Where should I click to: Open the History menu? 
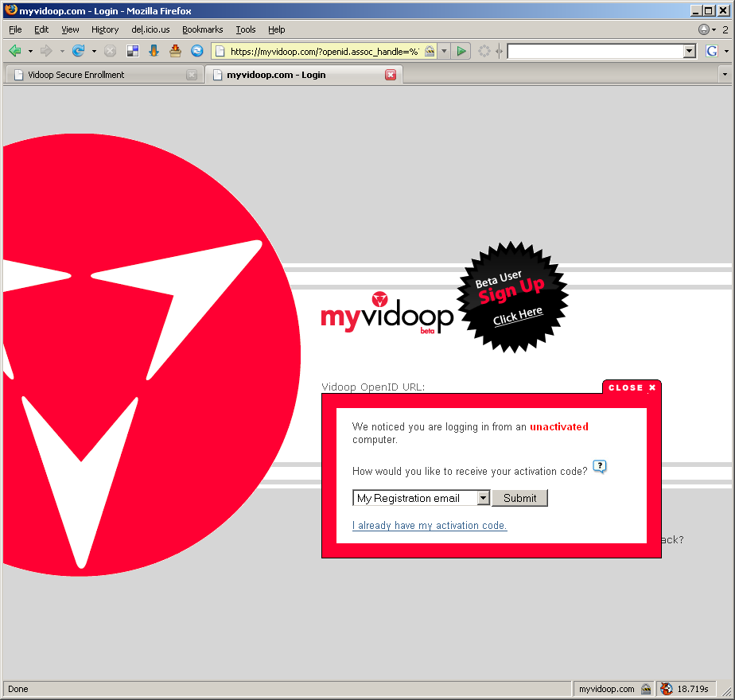105,29
